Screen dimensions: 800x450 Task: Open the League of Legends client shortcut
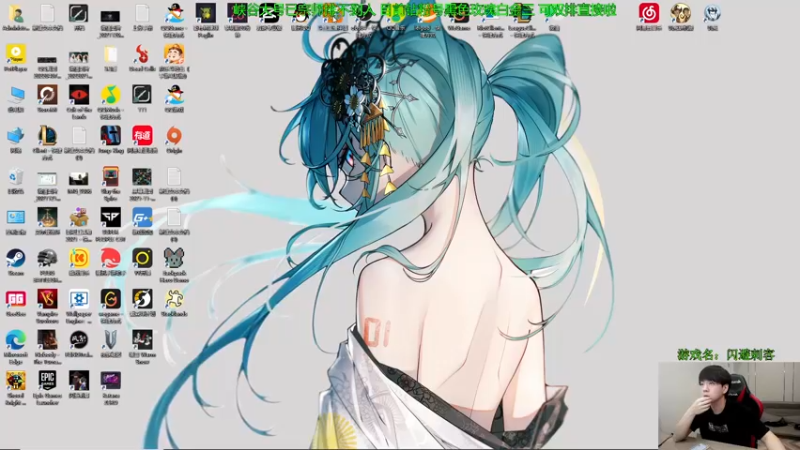[47, 136]
